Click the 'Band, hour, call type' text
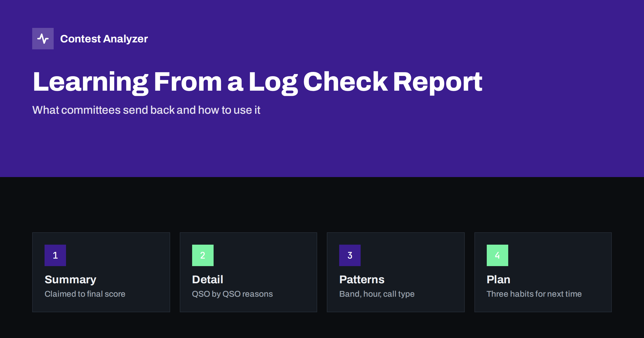The image size is (644, 338). [x=377, y=294]
